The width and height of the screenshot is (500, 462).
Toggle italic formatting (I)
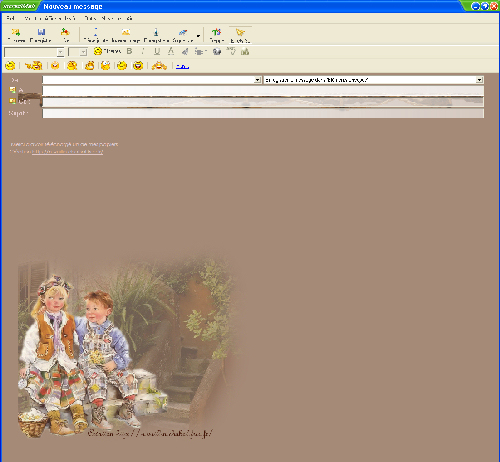[143, 51]
